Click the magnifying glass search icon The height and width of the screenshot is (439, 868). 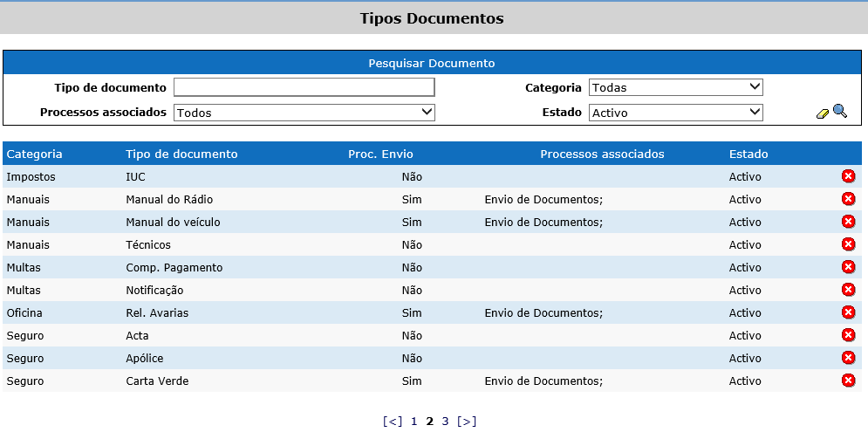[840, 111]
